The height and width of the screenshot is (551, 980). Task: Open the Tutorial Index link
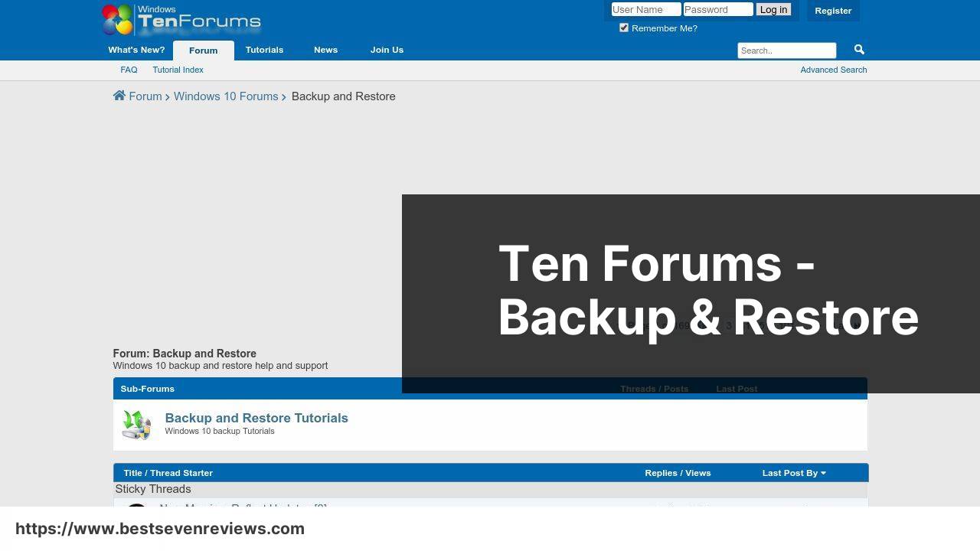tap(178, 70)
